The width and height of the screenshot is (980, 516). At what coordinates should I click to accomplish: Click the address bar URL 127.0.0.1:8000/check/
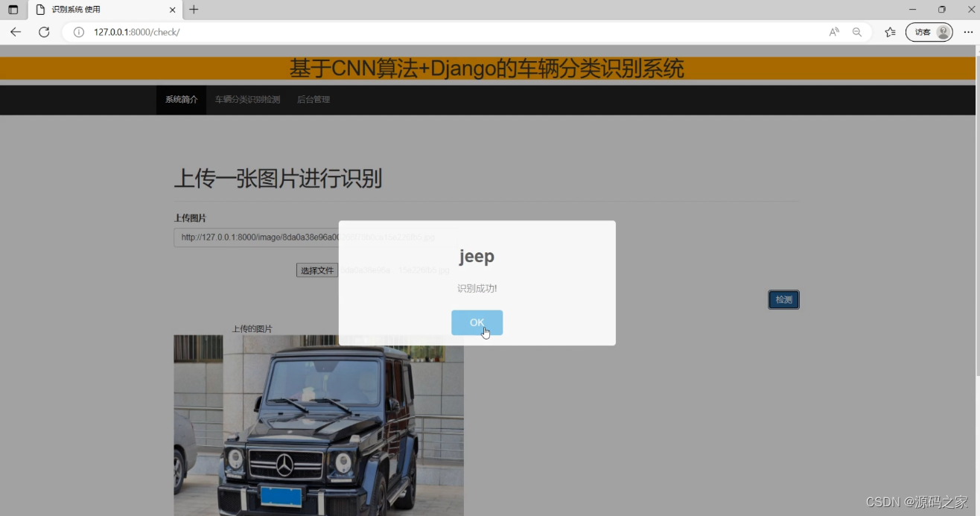137,32
